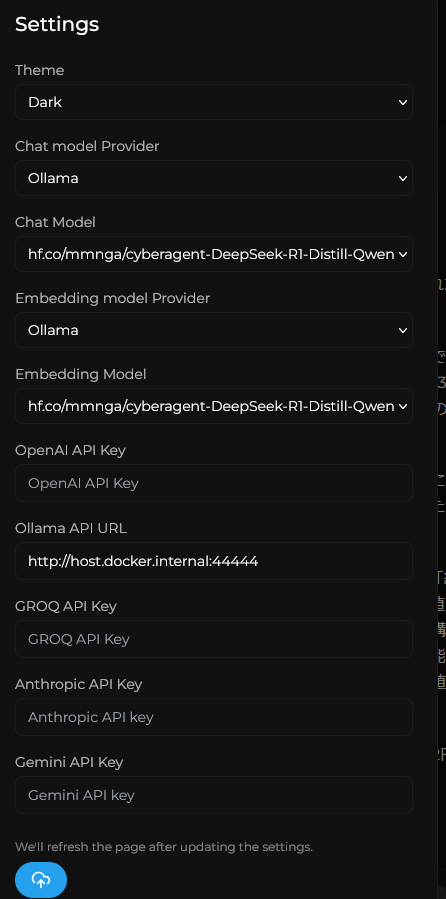This screenshot has height=899, width=446.
Task: Click the 'Ollama API URL' label
Action: [x=71, y=528]
